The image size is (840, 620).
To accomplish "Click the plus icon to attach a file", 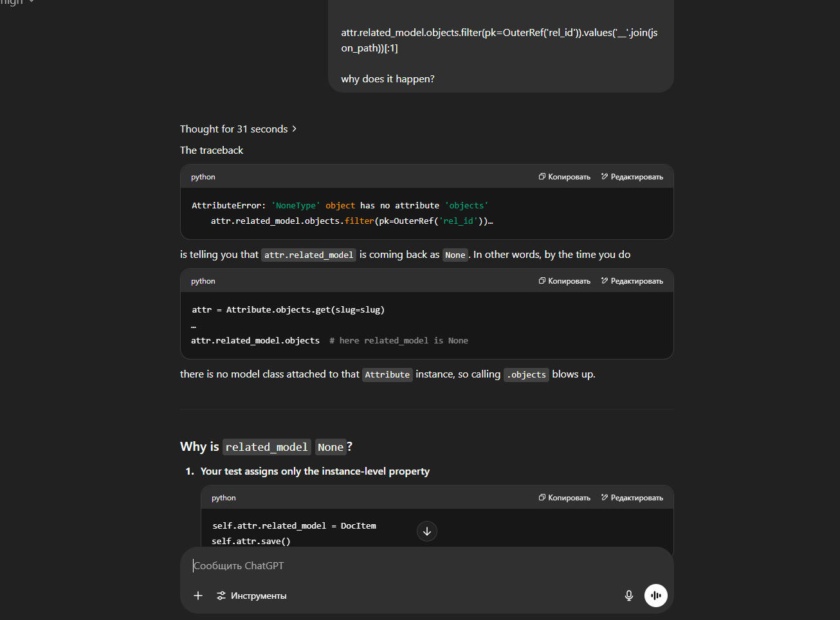I will [x=198, y=596].
